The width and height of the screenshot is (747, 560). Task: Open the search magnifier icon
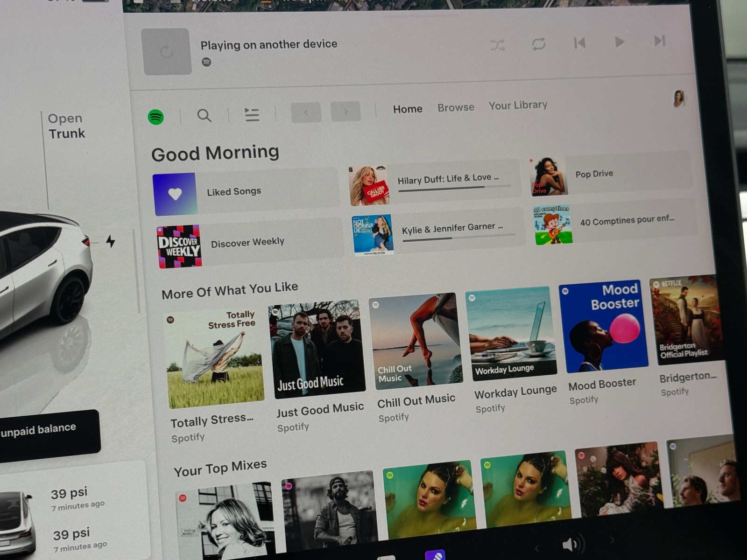click(204, 115)
